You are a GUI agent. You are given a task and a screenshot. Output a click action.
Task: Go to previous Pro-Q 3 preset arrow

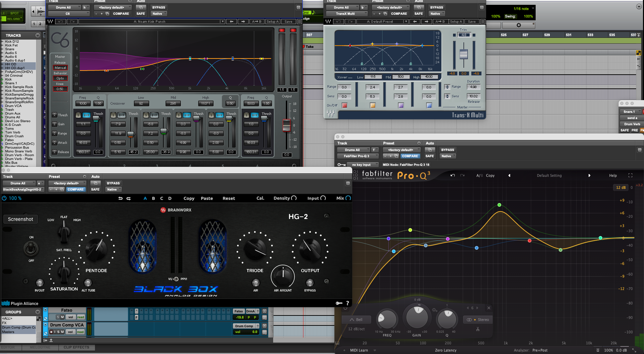tap(509, 175)
